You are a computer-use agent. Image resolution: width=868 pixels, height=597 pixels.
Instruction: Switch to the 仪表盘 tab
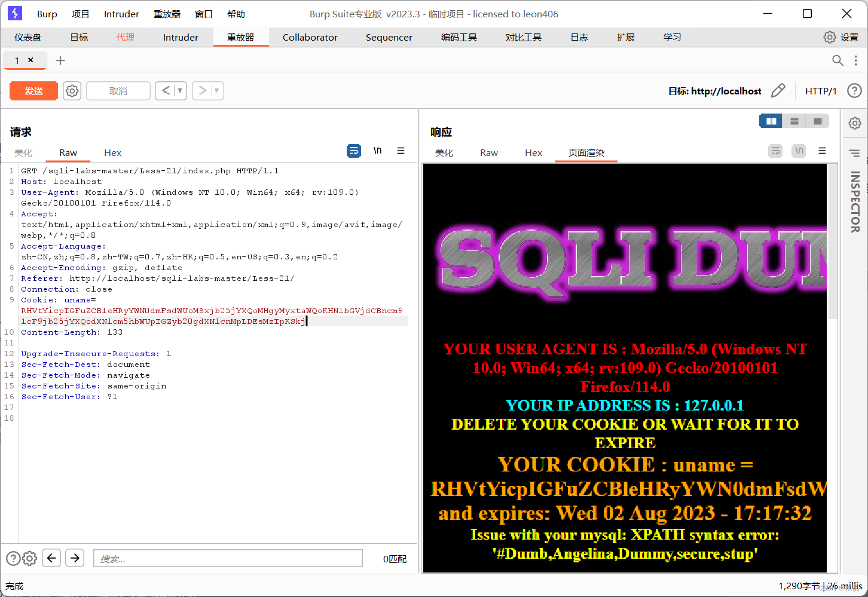(28, 37)
